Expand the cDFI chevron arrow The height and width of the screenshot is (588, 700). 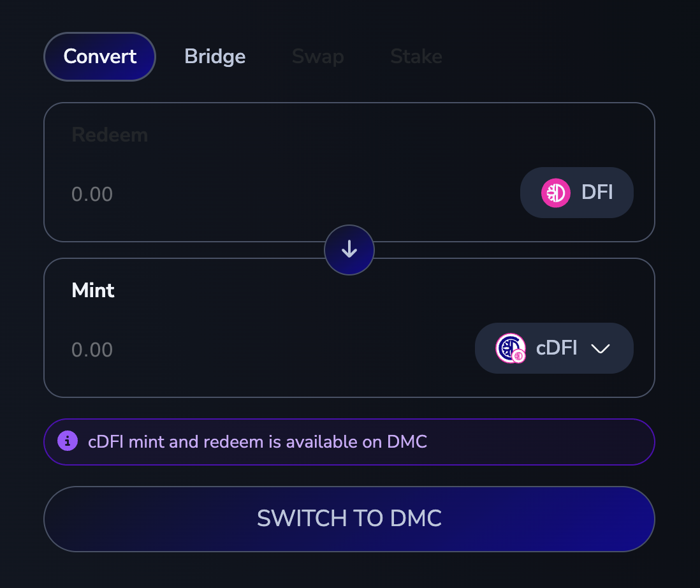click(601, 348)
